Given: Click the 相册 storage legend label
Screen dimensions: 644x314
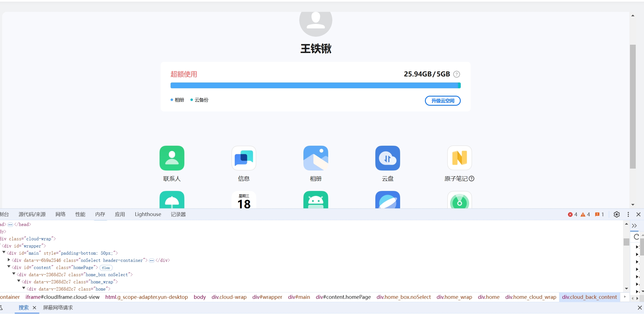Looking at the screenshot, I should 179,100.
